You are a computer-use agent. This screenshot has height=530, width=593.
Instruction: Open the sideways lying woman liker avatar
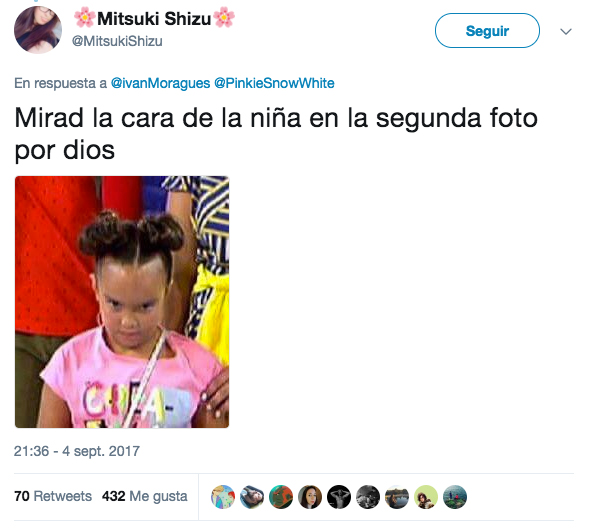252,497
